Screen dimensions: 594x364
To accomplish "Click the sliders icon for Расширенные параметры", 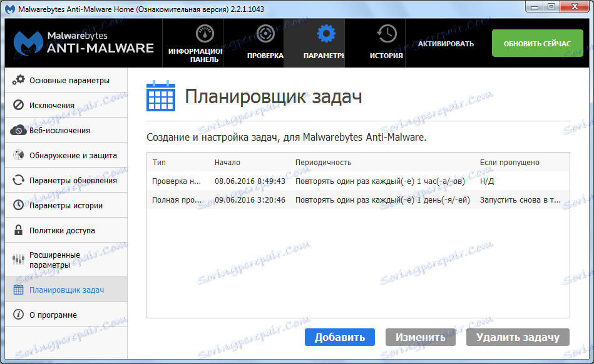I will tap(18, 259).
